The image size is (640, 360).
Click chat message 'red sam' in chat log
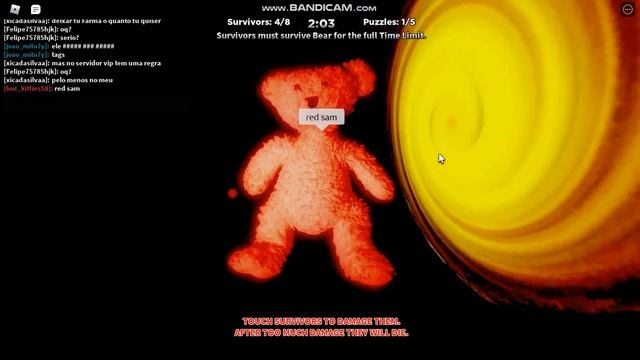pos(42,89)
